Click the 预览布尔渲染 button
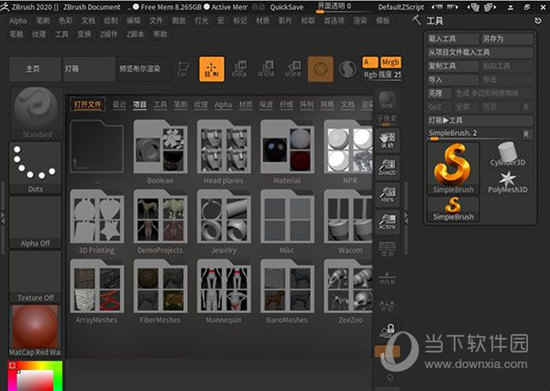 (x=143, y=69)
